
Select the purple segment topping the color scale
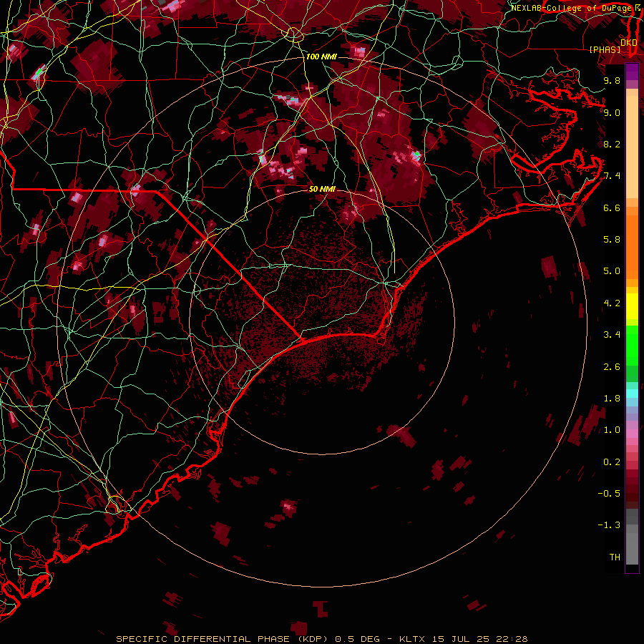click(632, 72)
